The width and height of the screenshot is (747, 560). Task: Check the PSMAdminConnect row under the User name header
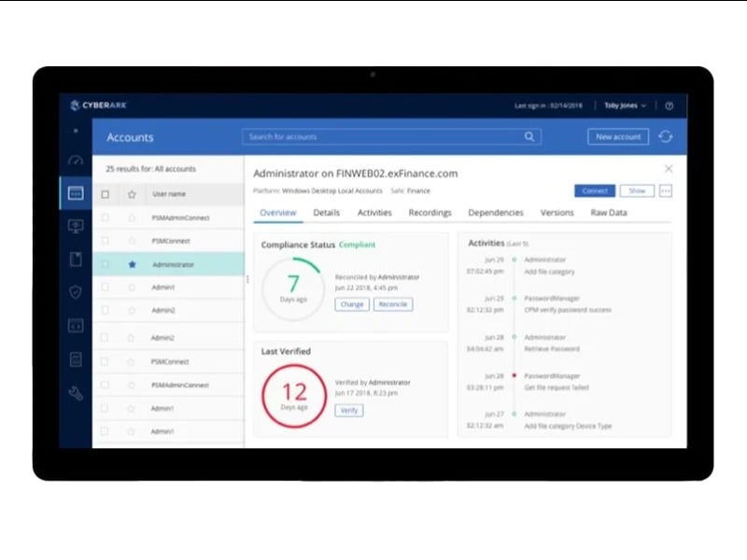105,217
